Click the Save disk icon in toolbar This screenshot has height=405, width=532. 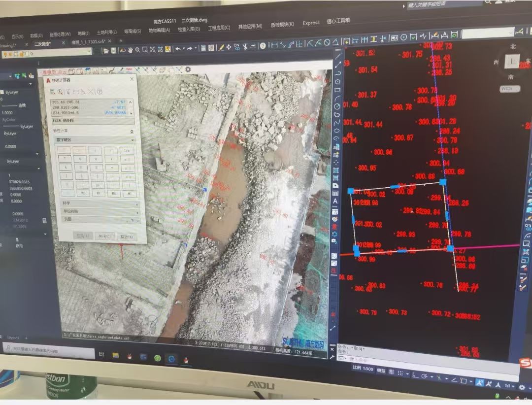tap(114, 51)
